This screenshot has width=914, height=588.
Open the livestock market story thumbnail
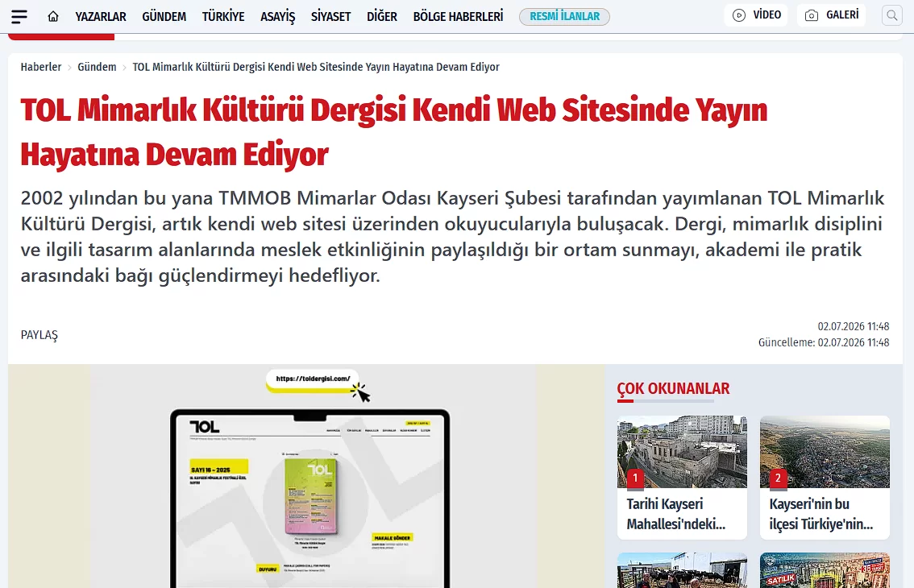[x=682, y=570]
